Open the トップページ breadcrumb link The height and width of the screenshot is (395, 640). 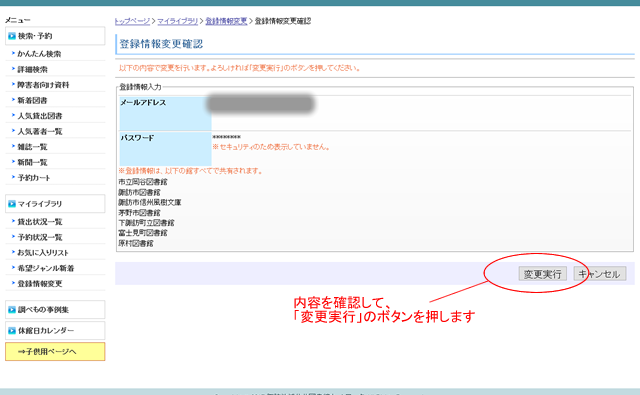[x=132, y=21]
